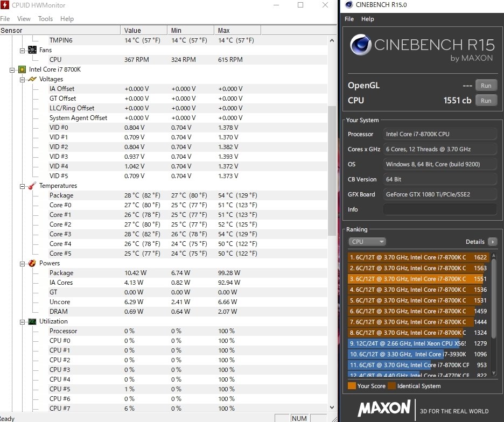The height and width of the screenshot is (422, 504).
Task: Click the Sensor column header
Action: point(60,30)
